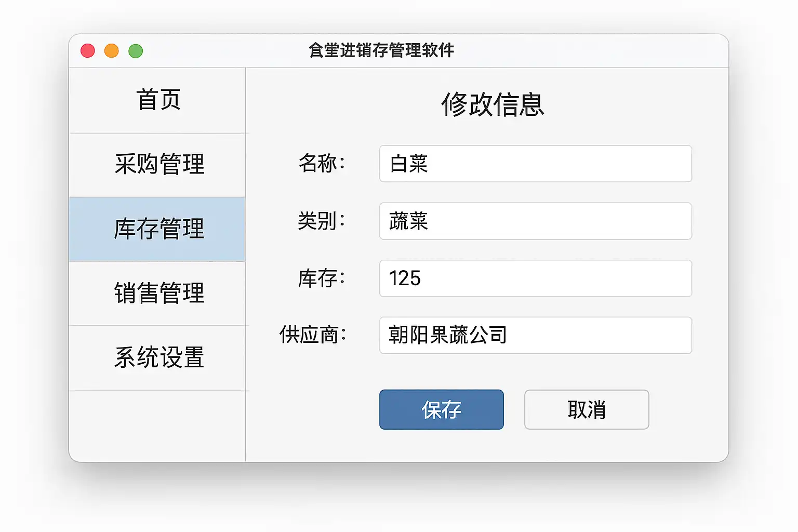Click the 取消 button
The image size is (798, 532).
pyautogui.click(x=587, y=409)
